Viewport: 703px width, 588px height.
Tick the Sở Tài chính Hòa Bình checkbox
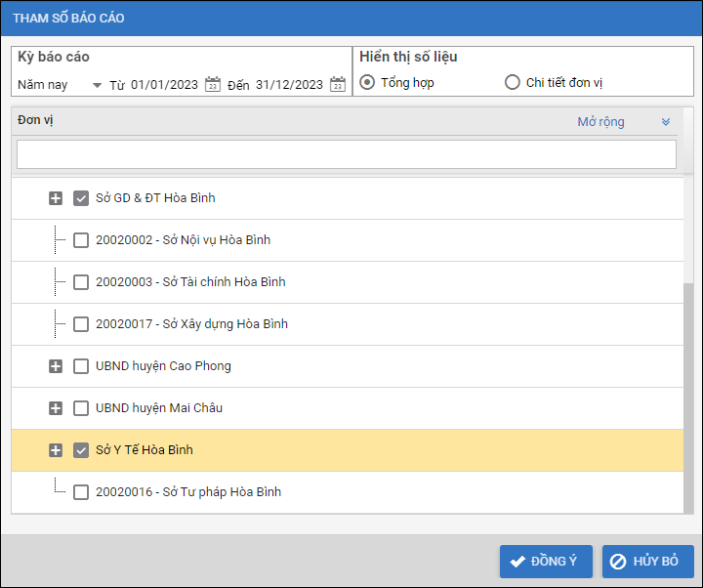click(x=81, y=282)
